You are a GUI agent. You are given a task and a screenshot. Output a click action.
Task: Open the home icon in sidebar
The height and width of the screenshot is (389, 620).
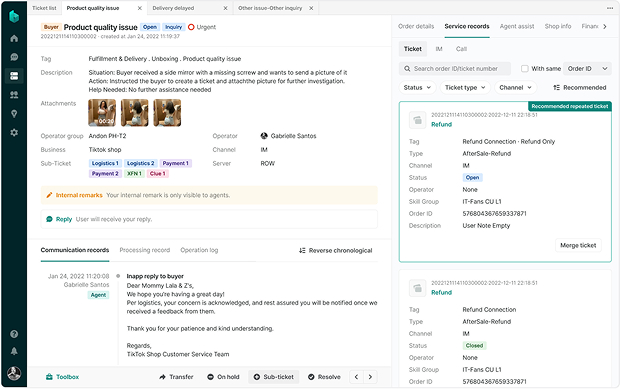14,38
